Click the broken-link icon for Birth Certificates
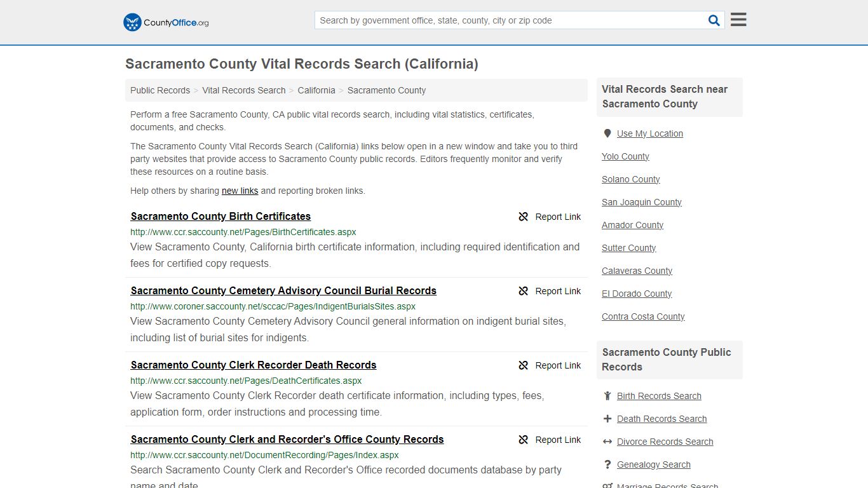868x488 pixels. point(524,217)
